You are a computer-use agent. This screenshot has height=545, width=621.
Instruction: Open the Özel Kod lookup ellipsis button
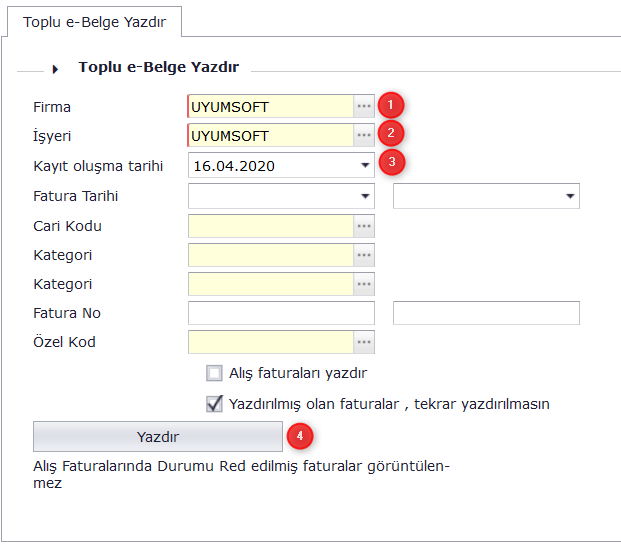tap(364, 343)
